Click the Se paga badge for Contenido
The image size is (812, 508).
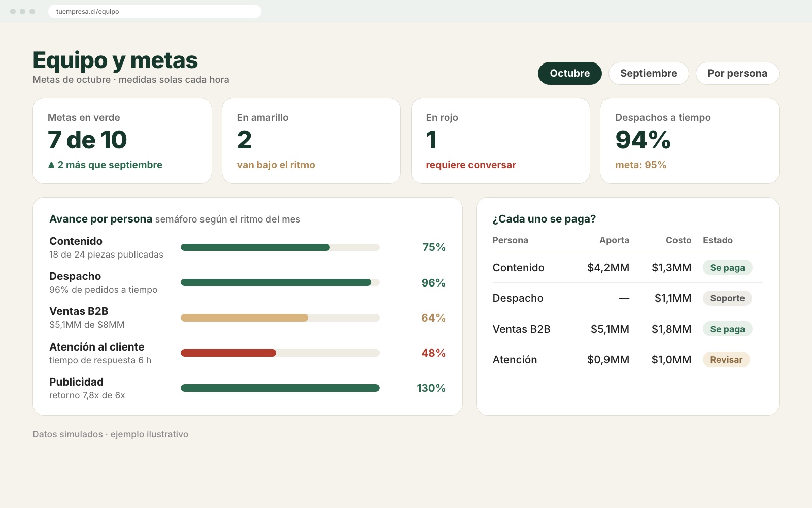click(727, 268)
